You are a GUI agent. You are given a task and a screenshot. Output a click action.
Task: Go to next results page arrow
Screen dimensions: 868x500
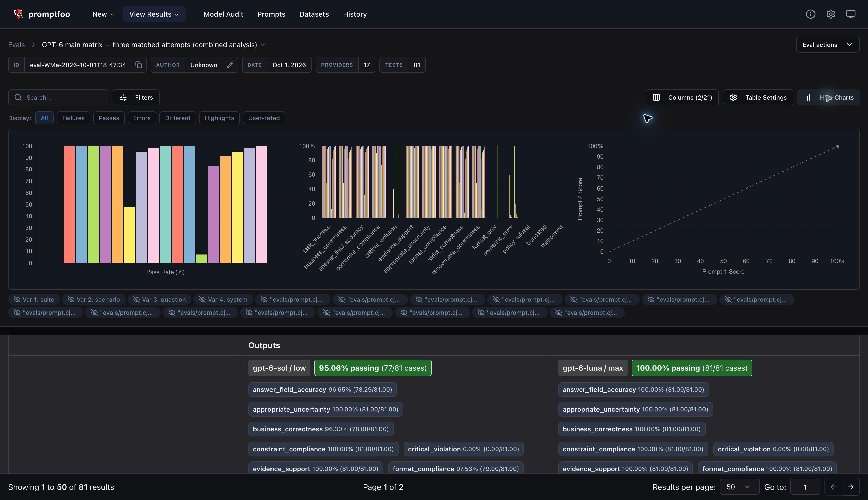[x=851, y=487]
